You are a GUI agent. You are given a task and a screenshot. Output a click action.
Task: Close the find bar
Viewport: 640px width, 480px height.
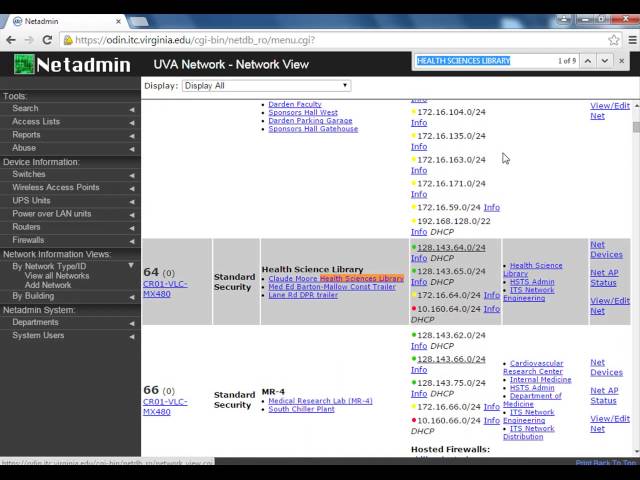tap(621, 61)
